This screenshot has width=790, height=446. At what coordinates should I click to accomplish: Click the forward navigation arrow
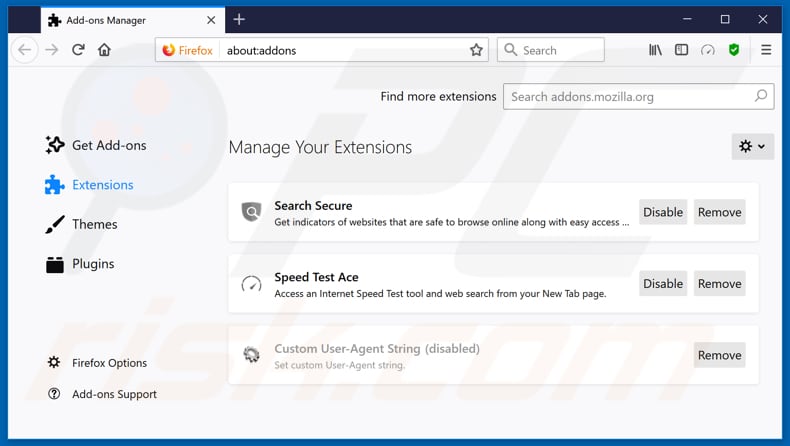pyautogui.click(x=52, y=50)
